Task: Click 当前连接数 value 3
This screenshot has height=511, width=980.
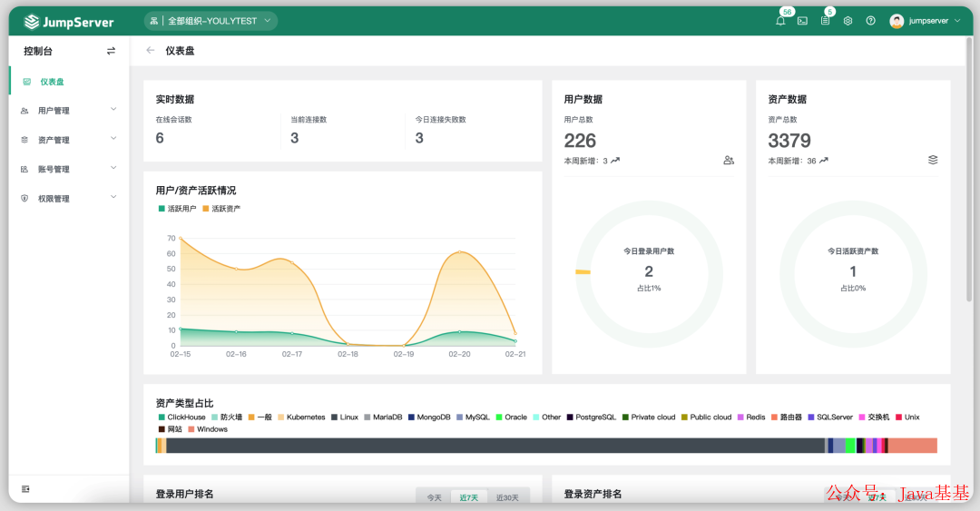Action: point(294,138)
